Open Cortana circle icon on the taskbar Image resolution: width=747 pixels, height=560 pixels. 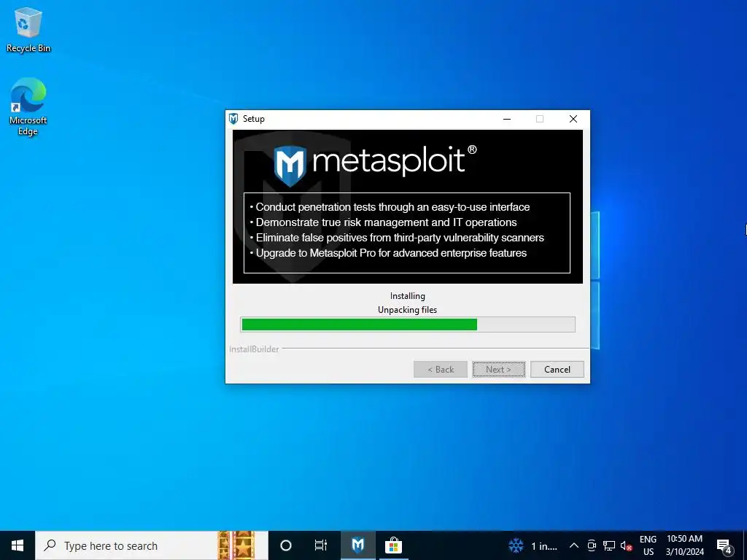(x=286, y=545)
